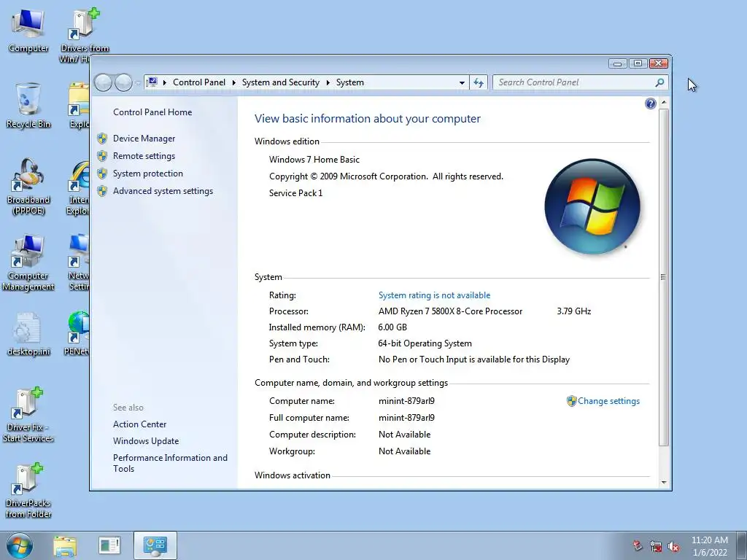Expand the arrow after Control Panel breadcrumb
Image resolution: width=747 pixels, height=560 pixels.
[x=234, y=82]
